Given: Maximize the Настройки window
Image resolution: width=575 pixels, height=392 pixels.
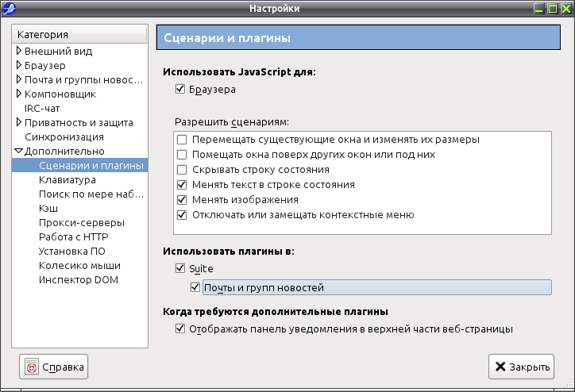Looking at the screenshot, I should pyautogui.click(x=552, y=9).
